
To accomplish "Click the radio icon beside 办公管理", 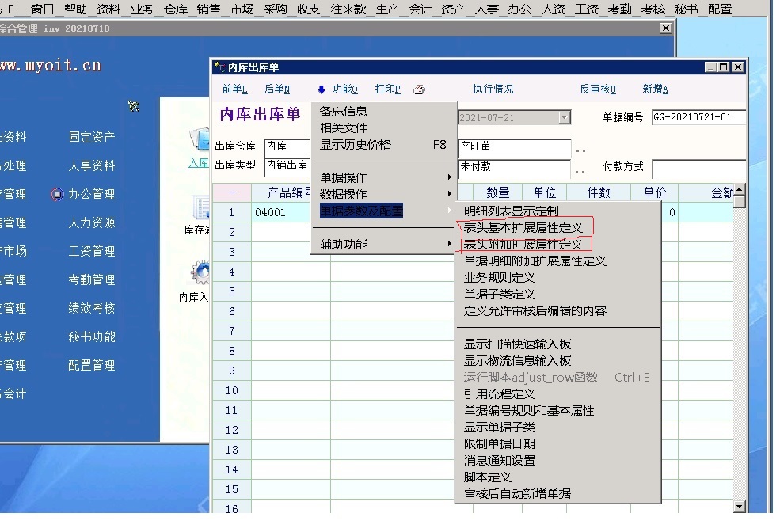I will click(x=57, y=194).
